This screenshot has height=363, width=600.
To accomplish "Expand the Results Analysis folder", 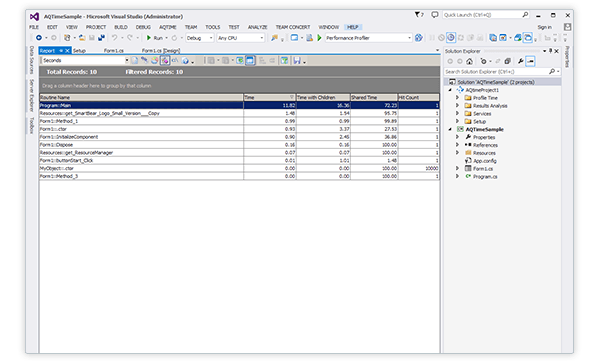I will coord(457,106).
